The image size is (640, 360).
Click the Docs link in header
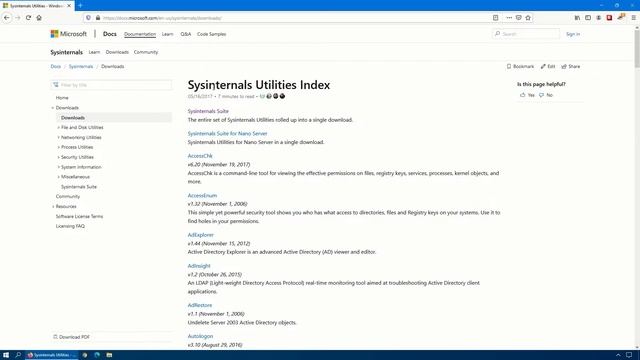[x=109, y=34]
